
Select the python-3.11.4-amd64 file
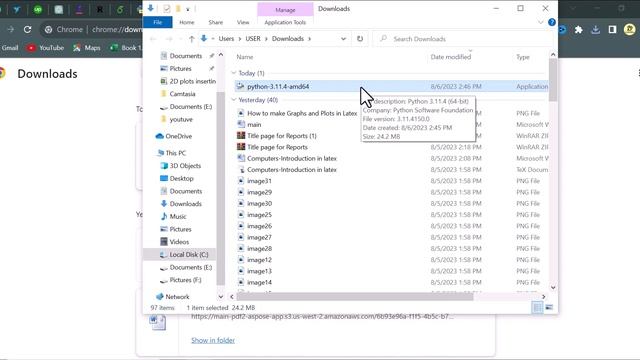(391, 87)
